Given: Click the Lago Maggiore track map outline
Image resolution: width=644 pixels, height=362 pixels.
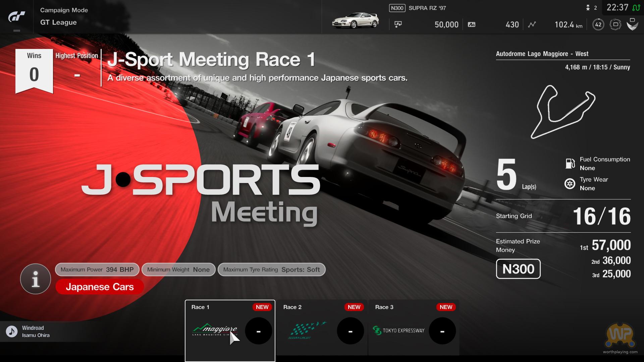Looking at the screenshot, I should point(562,112).
